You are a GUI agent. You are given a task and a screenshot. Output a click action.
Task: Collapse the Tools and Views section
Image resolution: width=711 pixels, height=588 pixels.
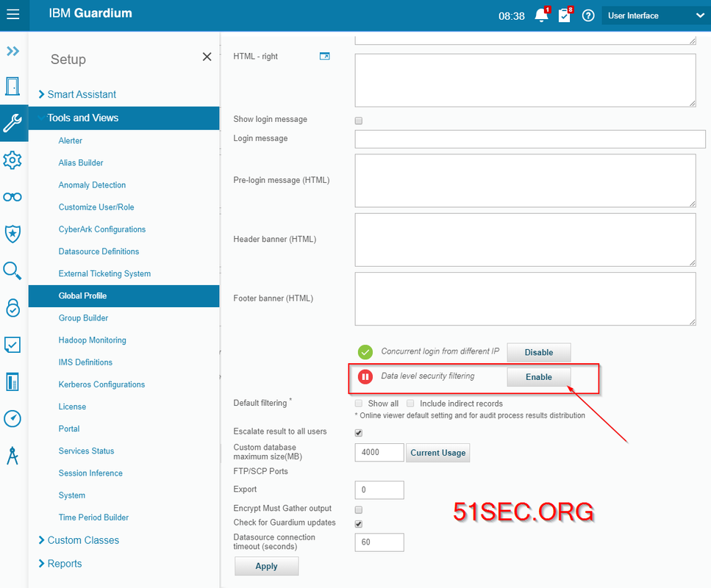pos(124,118)
